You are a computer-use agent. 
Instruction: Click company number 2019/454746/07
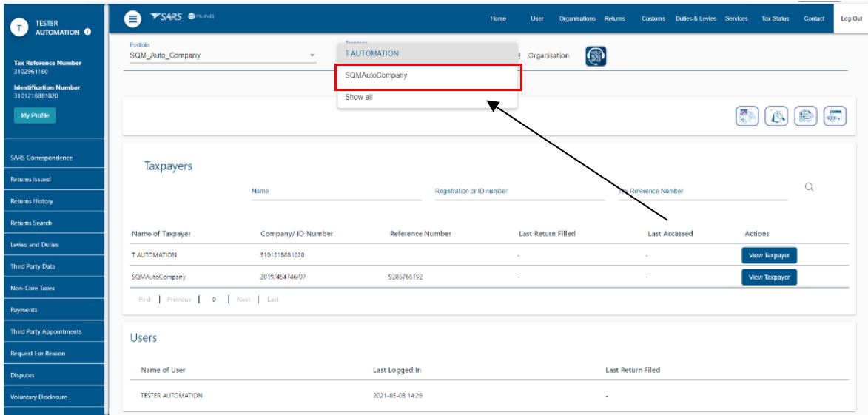click(x=283, y=277)
